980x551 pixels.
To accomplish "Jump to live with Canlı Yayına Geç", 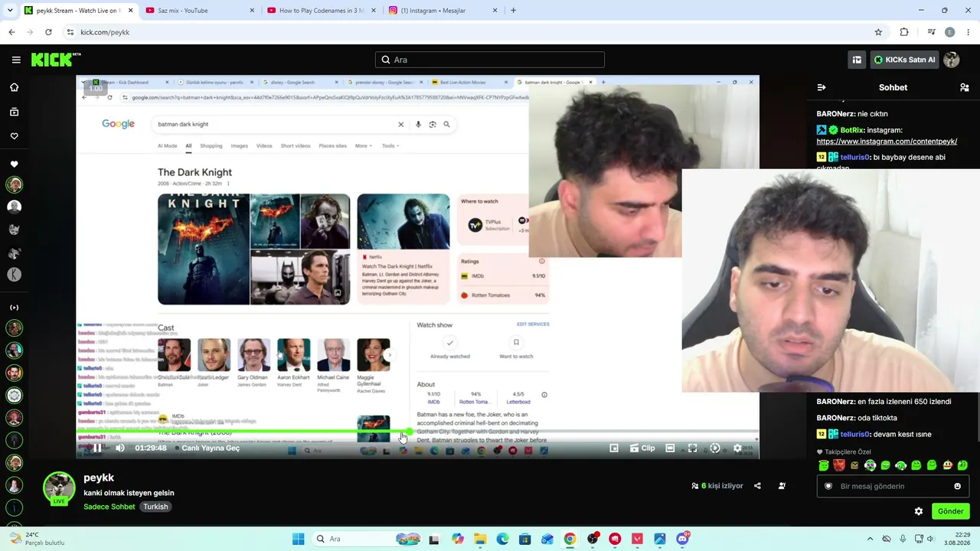I will pos(207,448).
